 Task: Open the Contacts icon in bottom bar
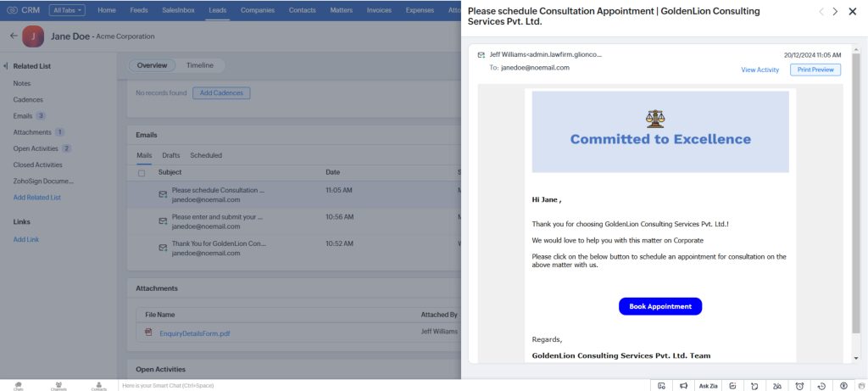(98, 385)
